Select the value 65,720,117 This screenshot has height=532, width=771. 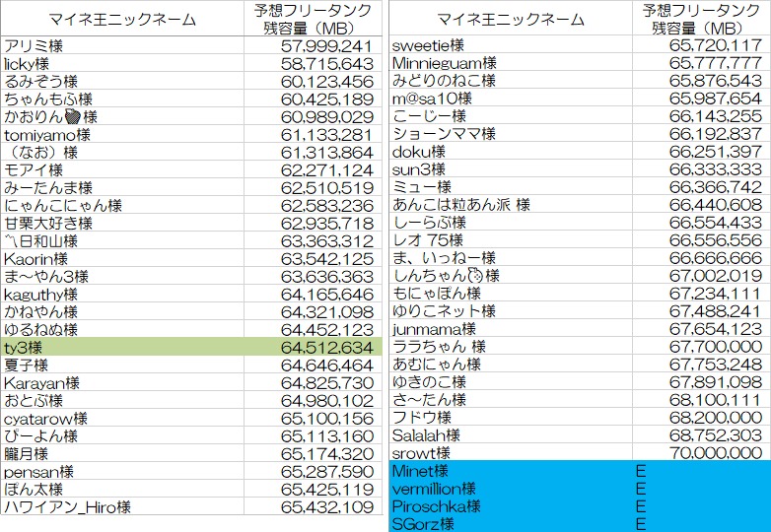coord(716,45)
